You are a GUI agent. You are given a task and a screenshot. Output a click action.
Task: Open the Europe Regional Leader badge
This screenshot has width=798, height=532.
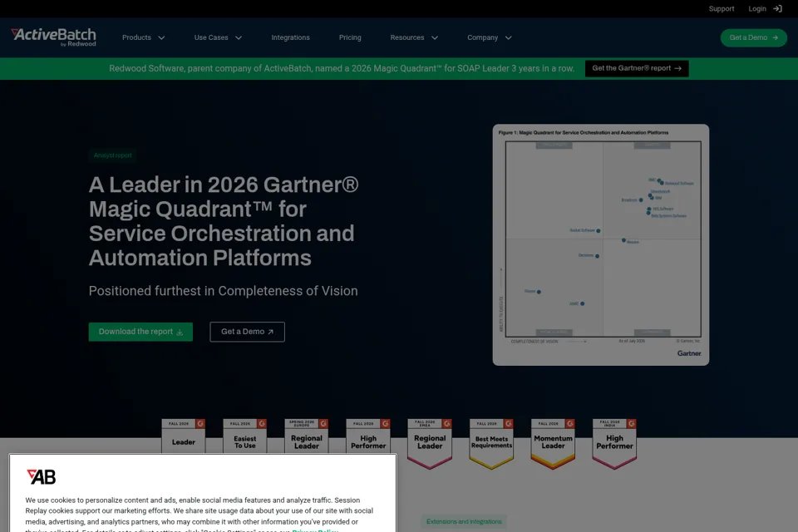pyautogui.click(x=307, y=436)
